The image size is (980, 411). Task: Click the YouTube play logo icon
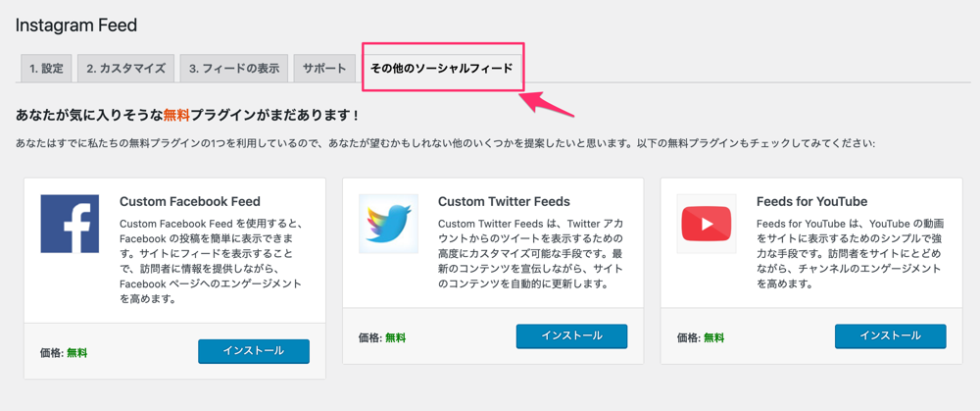707,224
